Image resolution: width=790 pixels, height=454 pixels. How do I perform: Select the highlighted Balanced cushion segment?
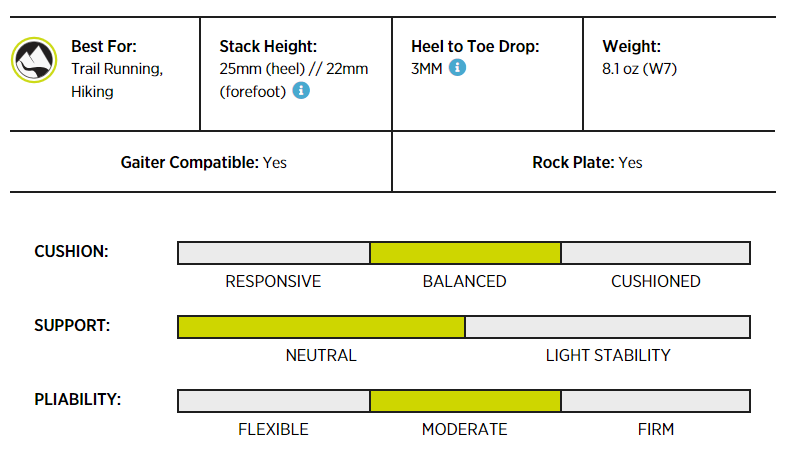point(465,253)
